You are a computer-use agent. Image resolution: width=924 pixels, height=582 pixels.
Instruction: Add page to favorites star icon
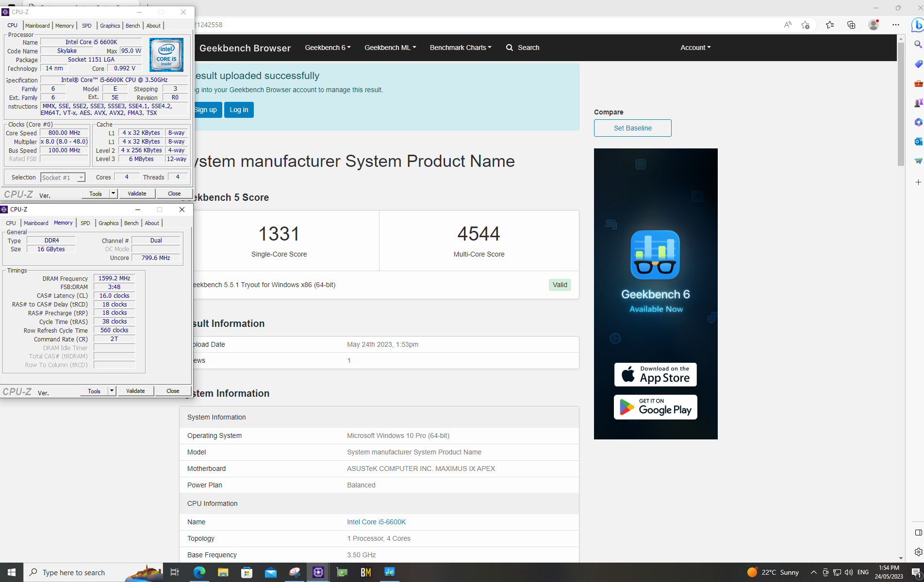806,25
